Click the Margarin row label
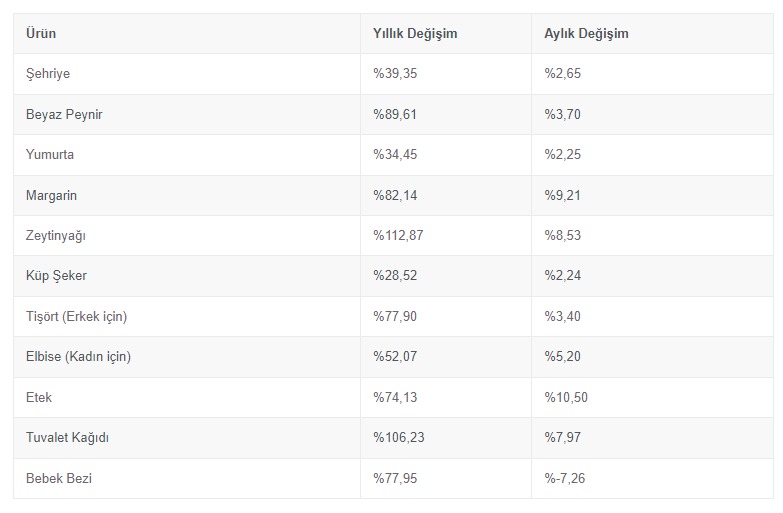The width and height of the screenshot is (783, 513). click(x=51, y=195)
